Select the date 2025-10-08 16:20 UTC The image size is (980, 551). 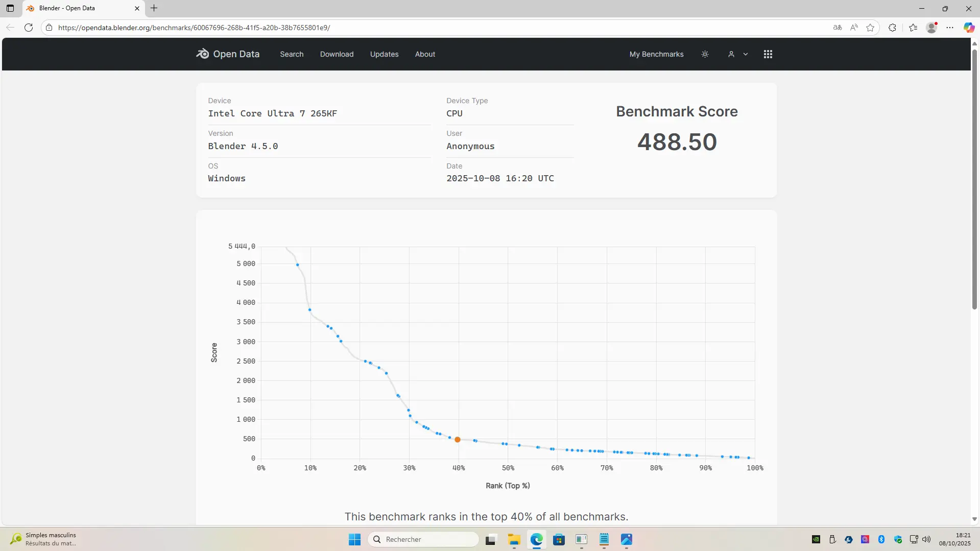click(x=500, y=178)
